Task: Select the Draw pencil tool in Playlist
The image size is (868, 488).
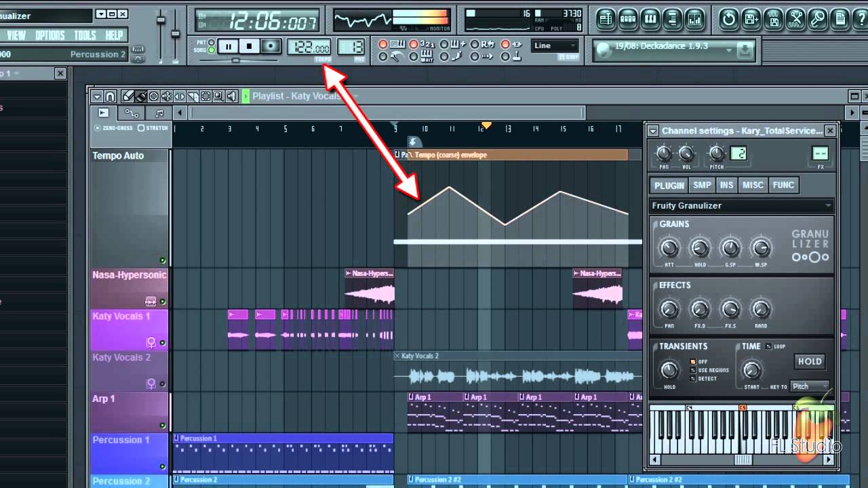Action: point(128,96)
